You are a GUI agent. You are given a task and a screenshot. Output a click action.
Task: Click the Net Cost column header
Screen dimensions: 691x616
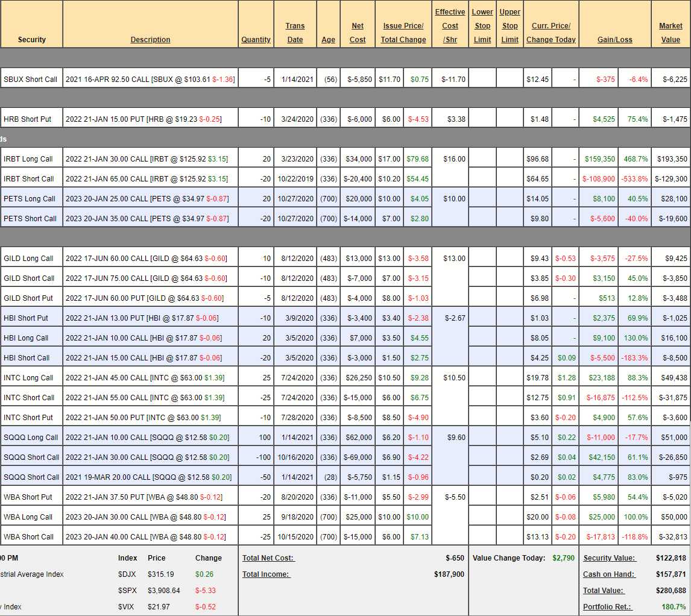pyautogui.click(x=358, y=33)
